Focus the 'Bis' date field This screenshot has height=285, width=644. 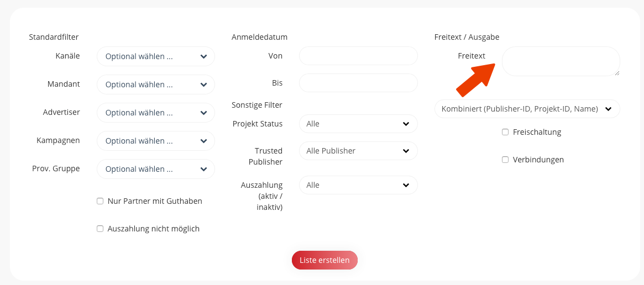[x=358, y=83]
